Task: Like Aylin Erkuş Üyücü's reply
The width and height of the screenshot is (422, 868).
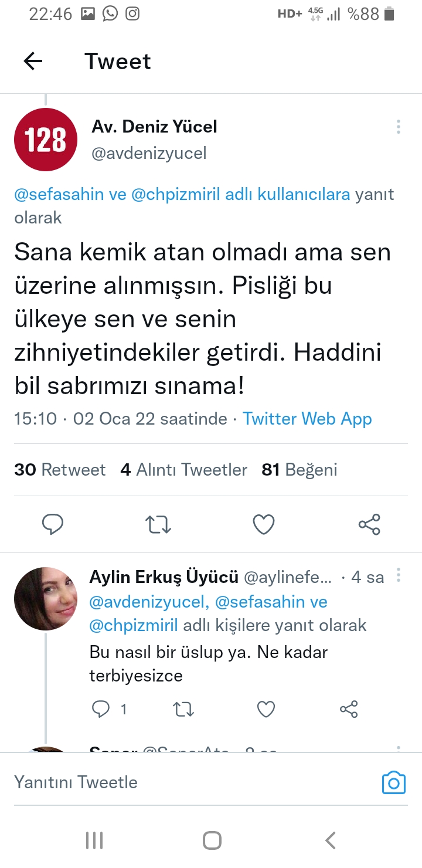Action: pyautogui.click(x=267, y=710)
